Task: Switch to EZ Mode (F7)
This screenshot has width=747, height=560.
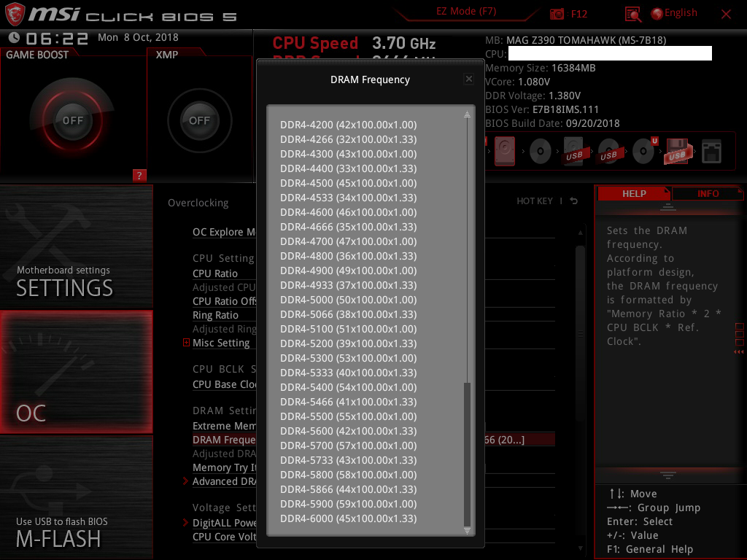Action: [466, 12]
